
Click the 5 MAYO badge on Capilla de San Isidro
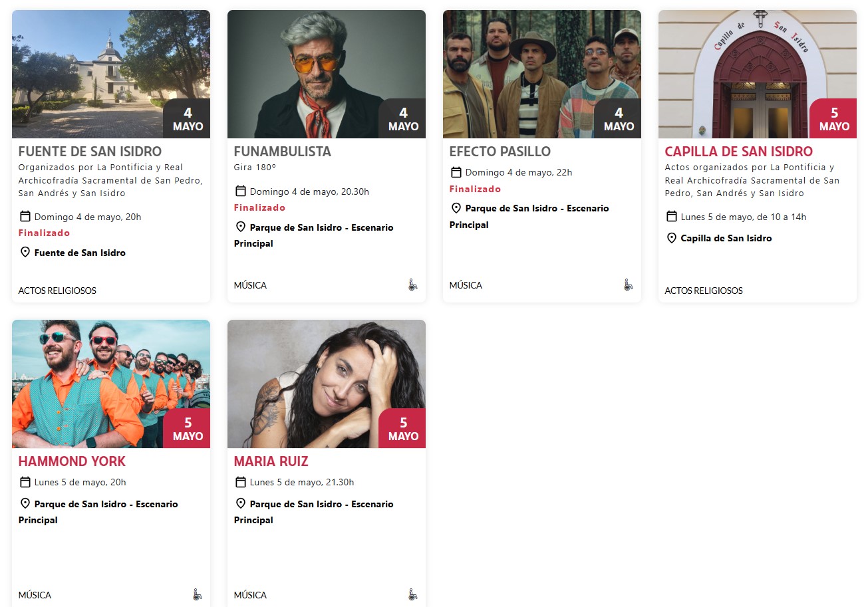tap(833, 118)
